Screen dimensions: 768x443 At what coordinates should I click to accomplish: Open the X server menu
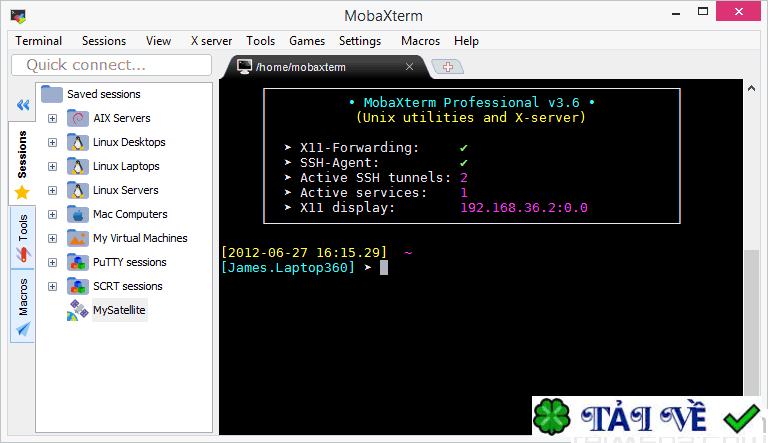tap(211, 41)
